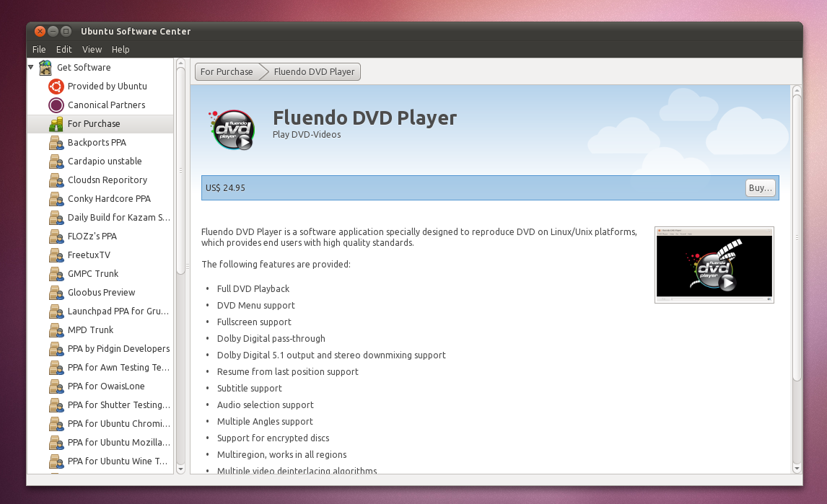Click the Daily Build for Kazam package icon

click(56, 217)
